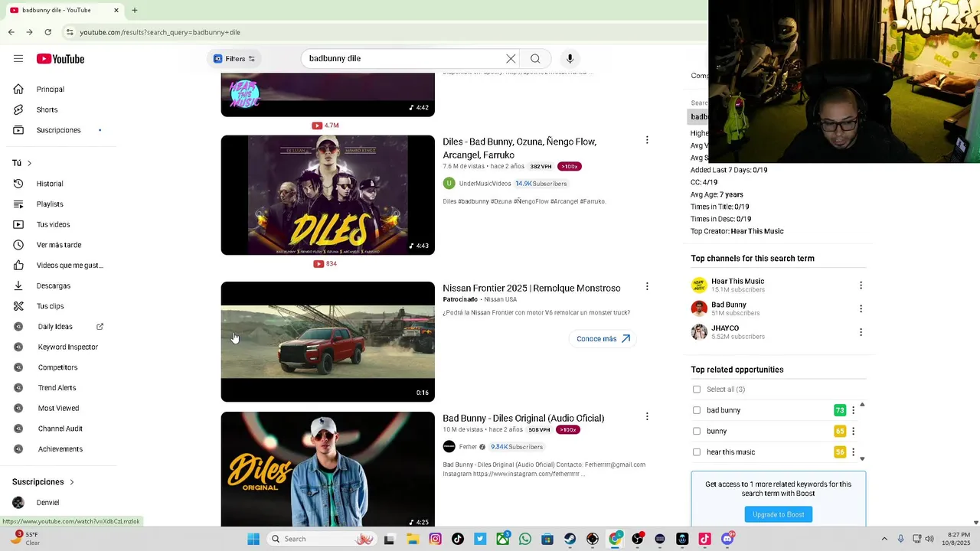Open menu for JHAYCO channel

point(861,332)
